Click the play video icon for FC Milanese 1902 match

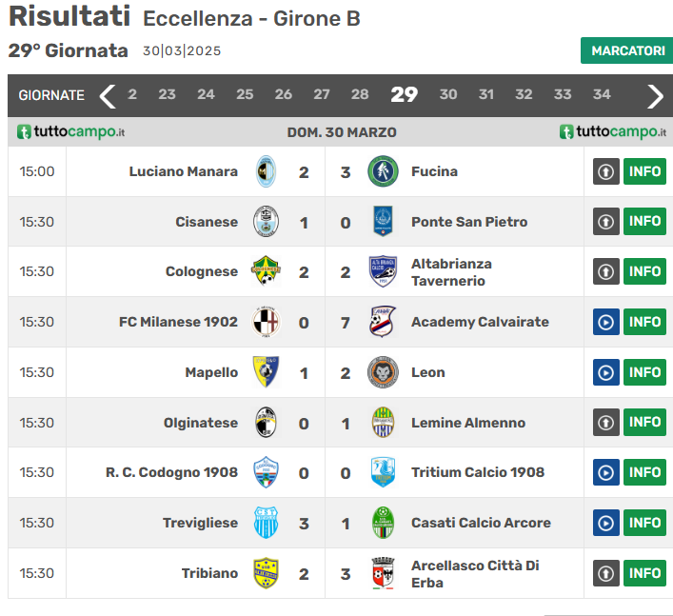[x=606, y=322]
